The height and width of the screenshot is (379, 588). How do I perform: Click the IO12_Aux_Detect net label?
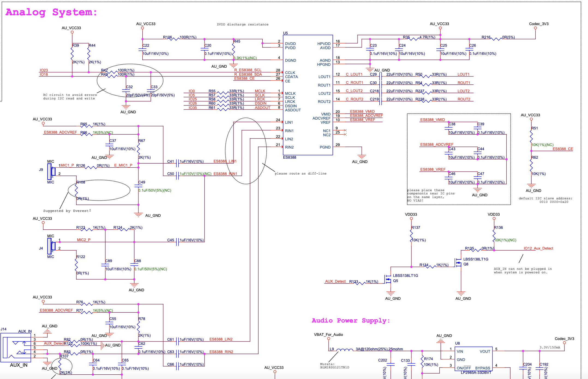click(x=538, y=248)
